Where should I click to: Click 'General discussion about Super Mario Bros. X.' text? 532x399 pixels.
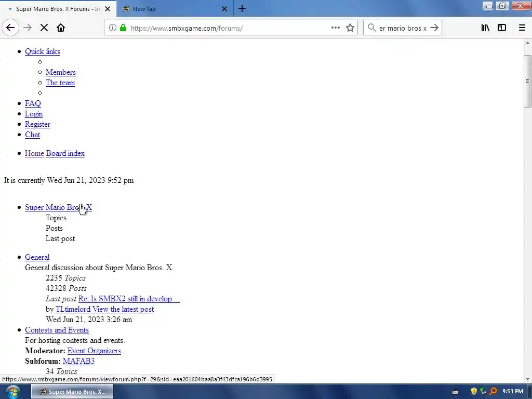pos(99,268)
